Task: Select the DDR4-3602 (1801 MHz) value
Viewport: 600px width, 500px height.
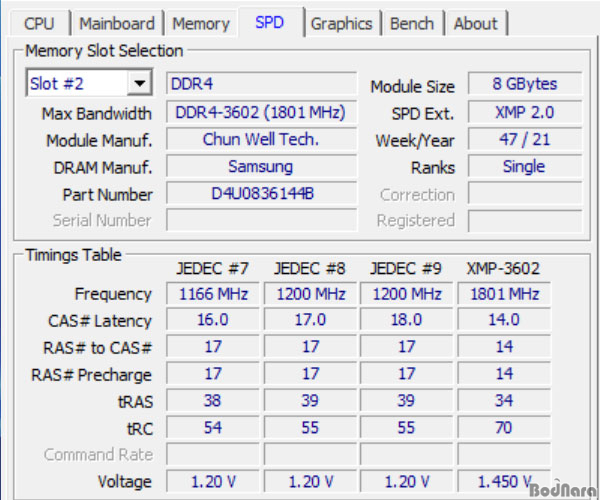Action: 261,112
